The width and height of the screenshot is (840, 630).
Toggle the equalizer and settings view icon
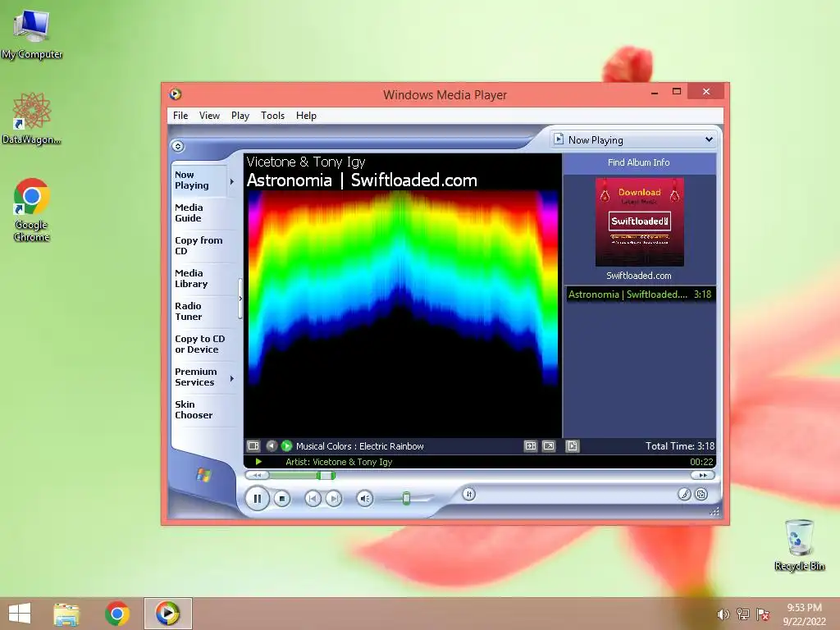click(x=531, y=445)
